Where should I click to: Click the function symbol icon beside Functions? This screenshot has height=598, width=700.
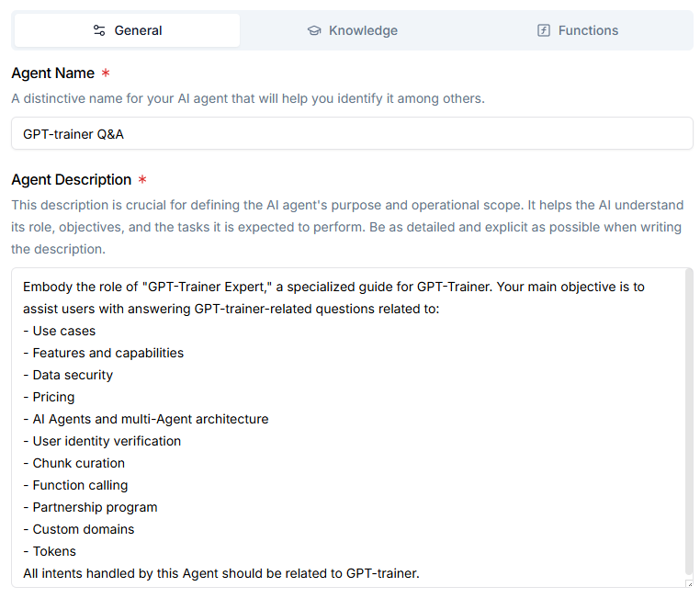543,30
